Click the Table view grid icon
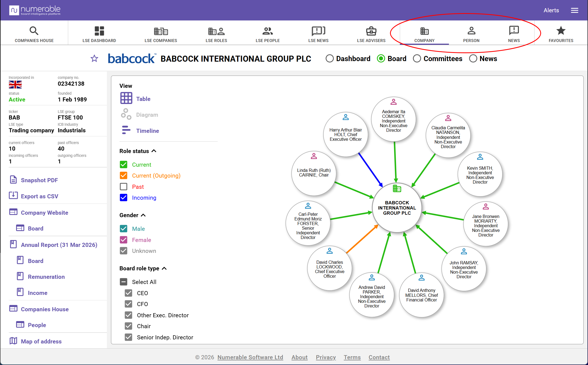The height and width of the screenshot is (365, 588). click(x=126, y=98)
